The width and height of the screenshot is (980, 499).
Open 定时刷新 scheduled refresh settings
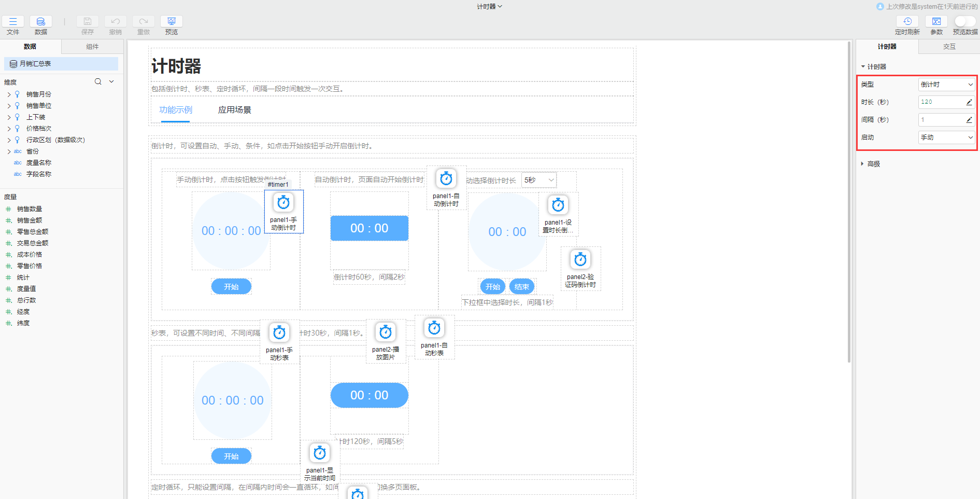click(x=907, y=22)
